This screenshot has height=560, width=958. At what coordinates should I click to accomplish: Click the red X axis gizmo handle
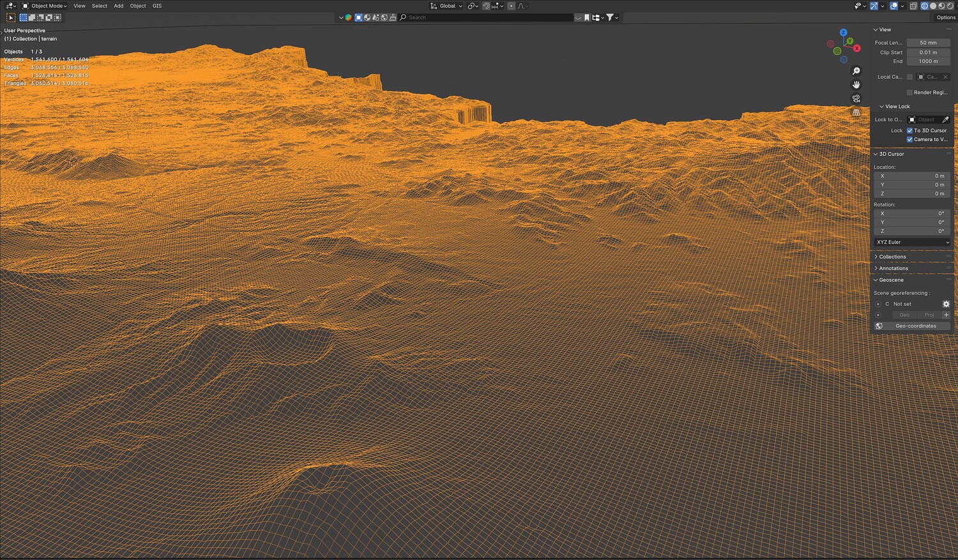coord(856,49)
